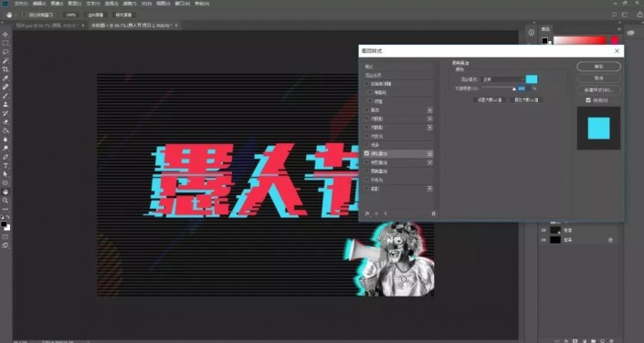The image size is (644, 343).
Task: Select the History Brush tool
Action: [5, 113]
